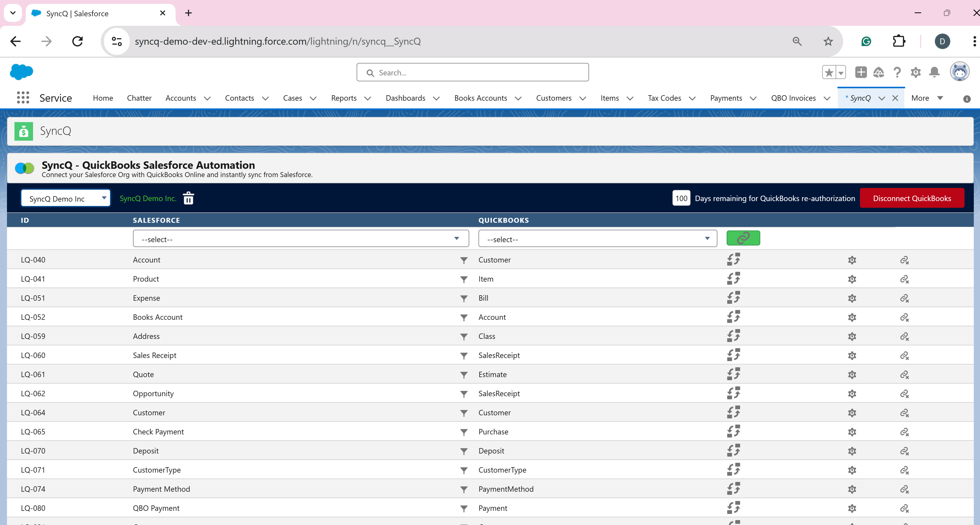The height and width of the screenshot is (525, 980).
Task: Open gear settings for Opportunity row
Action: click(852, 393)
